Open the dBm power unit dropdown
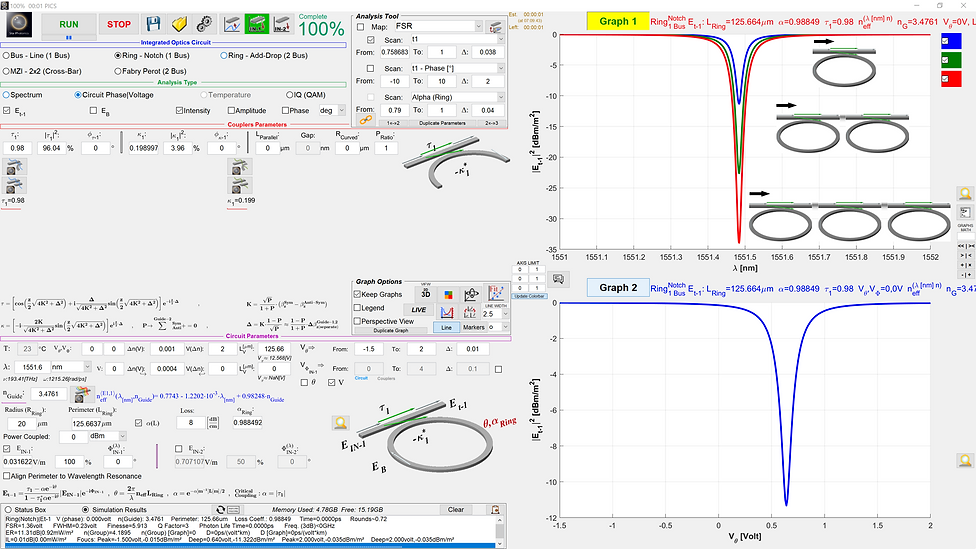976x549 pixels. point(106,436)
